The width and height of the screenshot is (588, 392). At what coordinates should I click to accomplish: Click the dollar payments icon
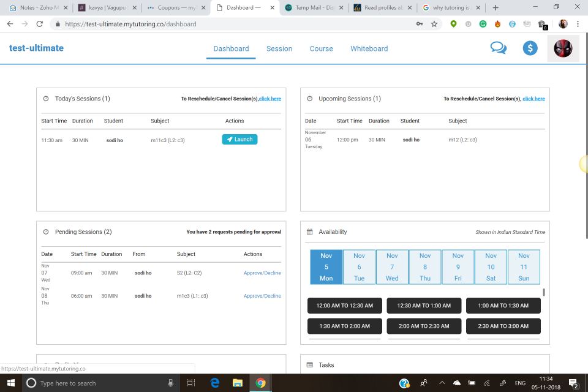coord(529,47)
